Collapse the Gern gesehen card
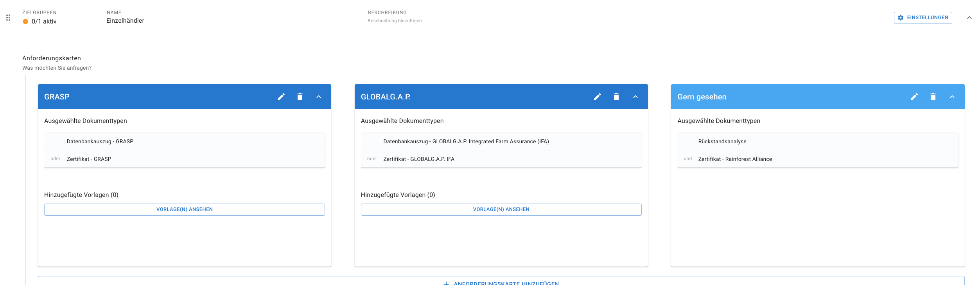 [952, 97]
